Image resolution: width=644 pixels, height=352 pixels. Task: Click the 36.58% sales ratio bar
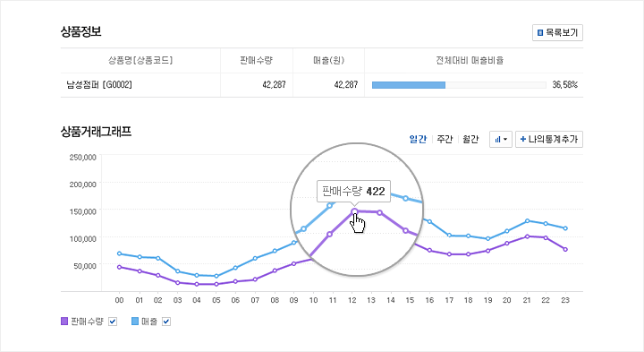coord(459,85)
